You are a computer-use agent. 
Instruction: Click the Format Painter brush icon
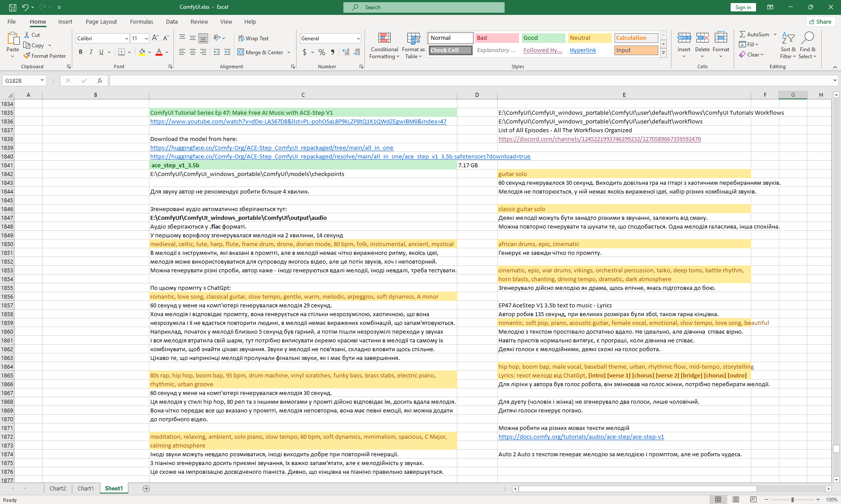pyautogui.click(x=27, y=56)
